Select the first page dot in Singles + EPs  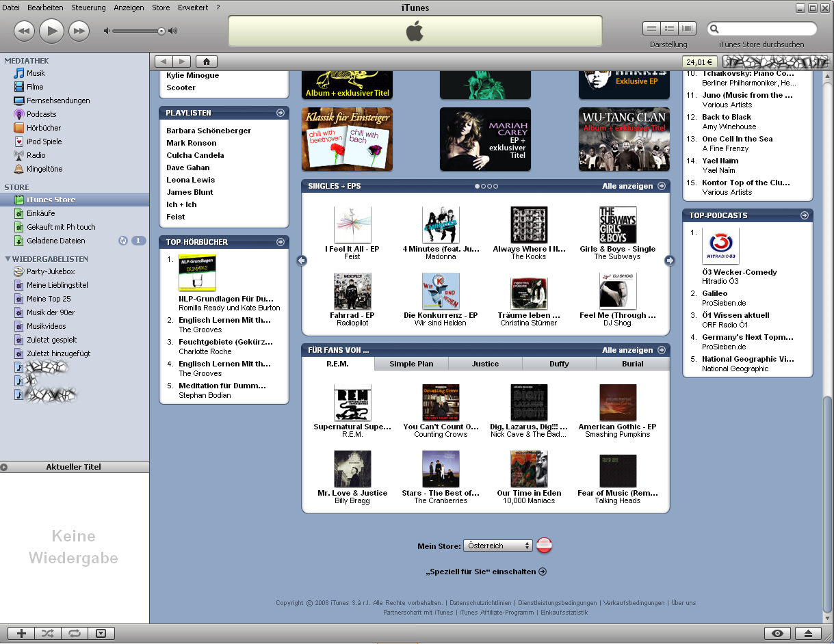point(478,186)
